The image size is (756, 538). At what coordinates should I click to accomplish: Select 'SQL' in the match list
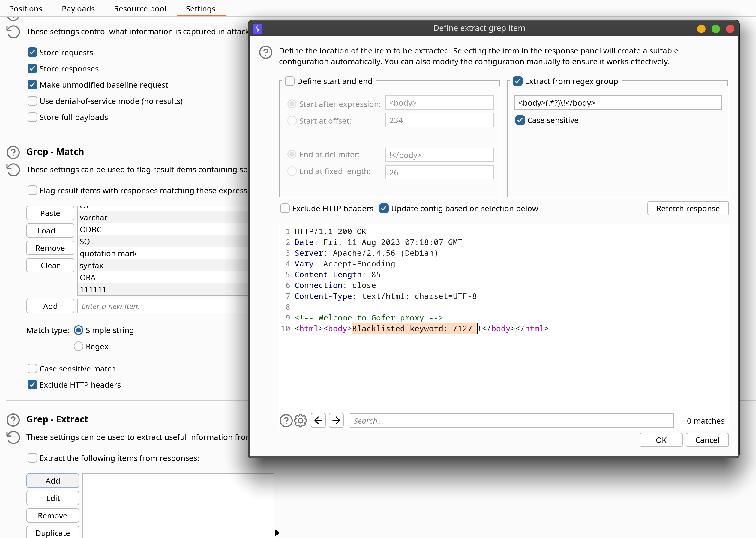pos(163,241)
